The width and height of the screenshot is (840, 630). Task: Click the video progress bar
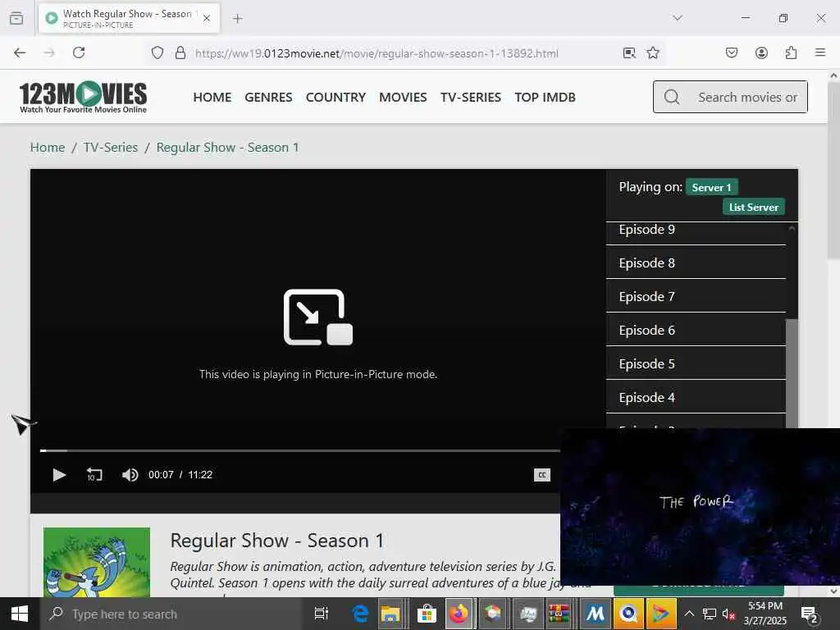click(x=300, y=450)
